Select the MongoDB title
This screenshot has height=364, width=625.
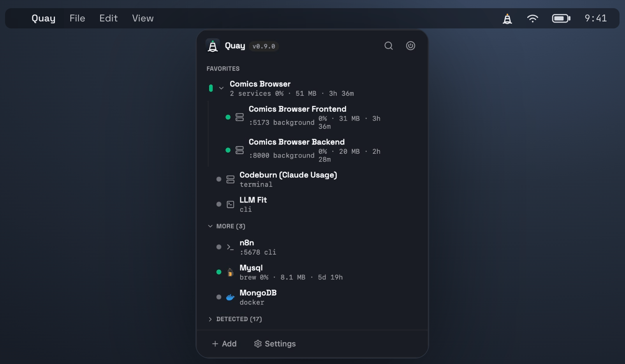click(x=258, y=293)
